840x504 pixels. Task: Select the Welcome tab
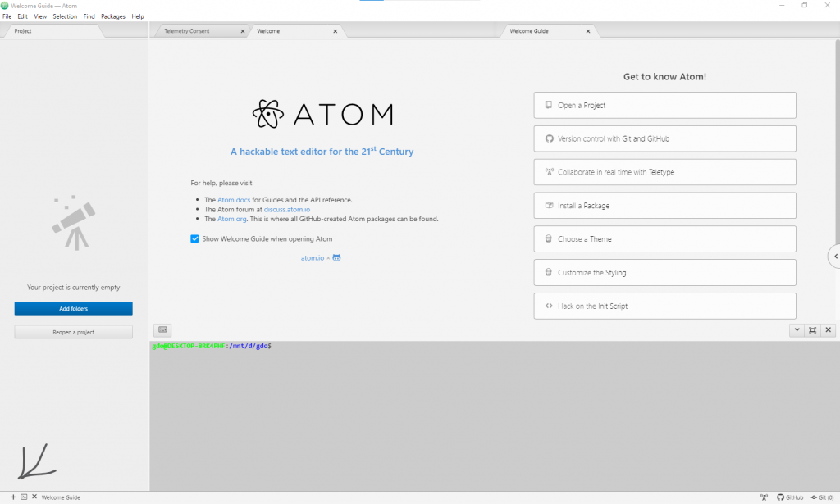(296, 31)
